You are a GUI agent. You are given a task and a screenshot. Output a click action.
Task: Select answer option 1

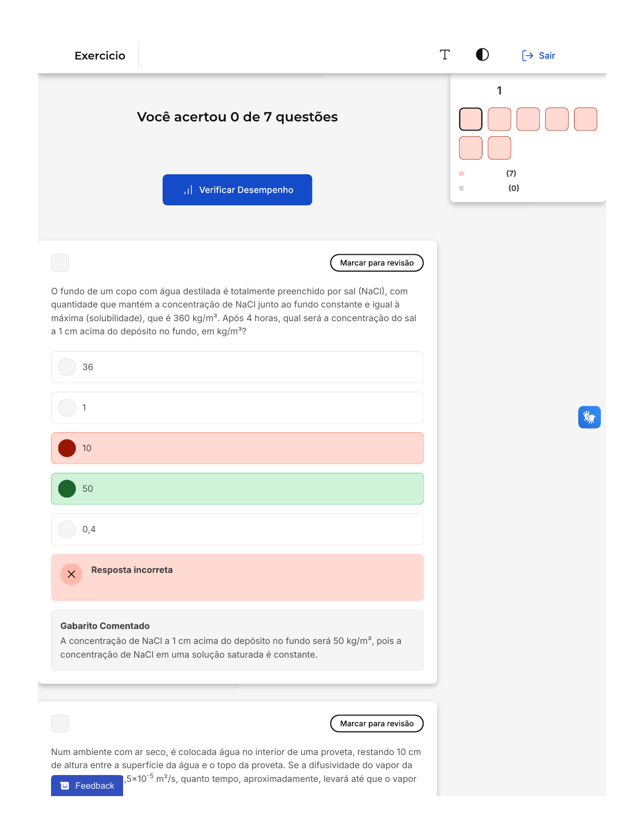[x=67, y=408]
